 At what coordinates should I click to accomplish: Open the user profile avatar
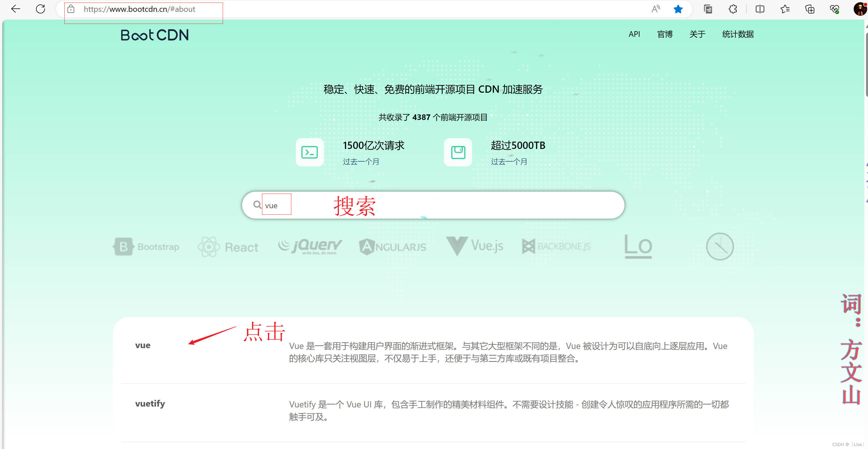coord(860,9)
